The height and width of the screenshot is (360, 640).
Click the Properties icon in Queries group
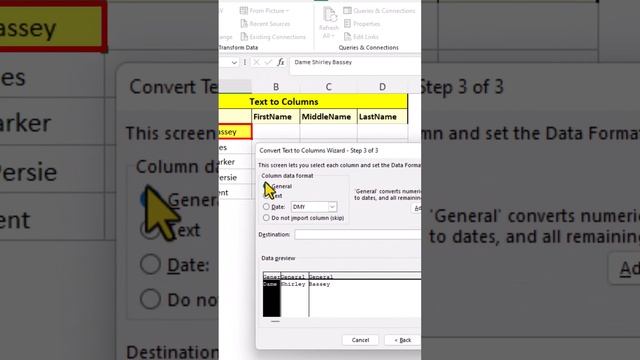(x=347, y=24)
